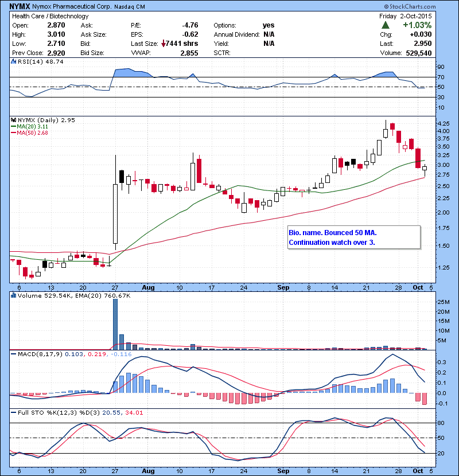Click the Ask Size label

[94, 34]
